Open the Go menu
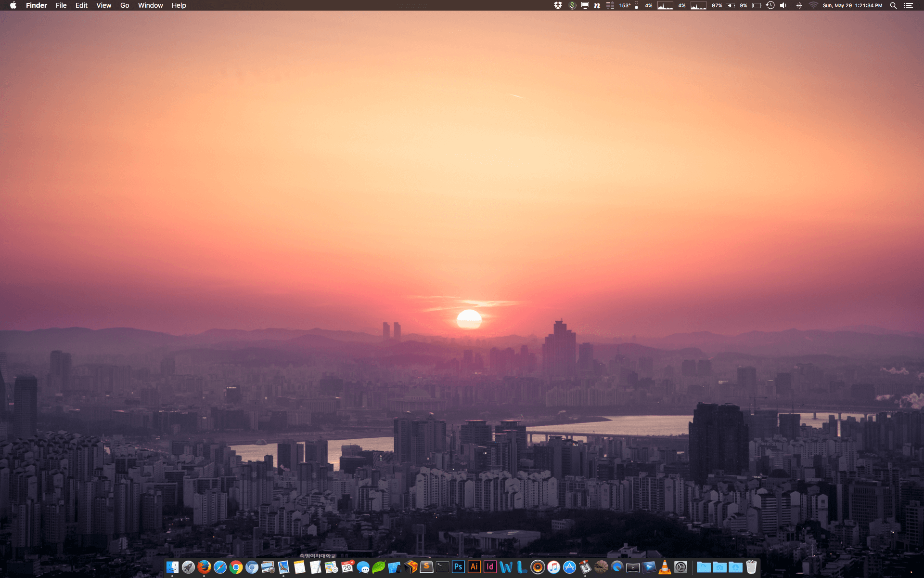 click(125, 5)
